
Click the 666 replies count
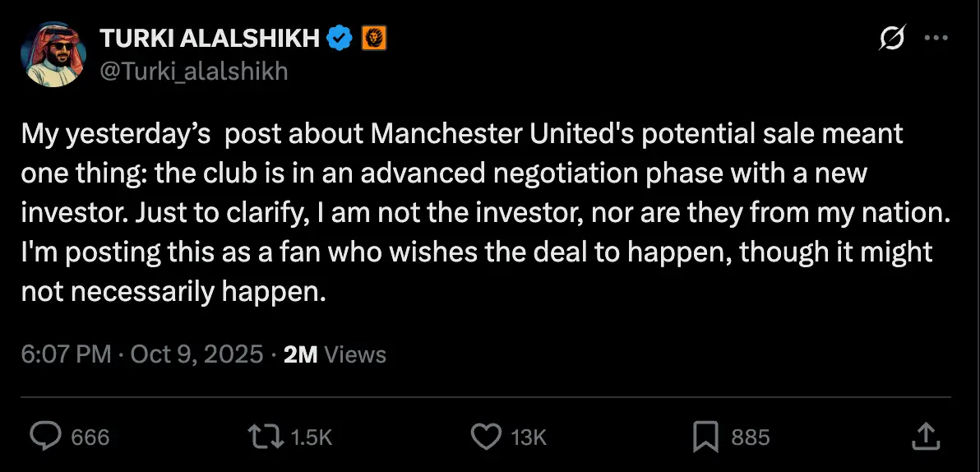tap(90, 437)
